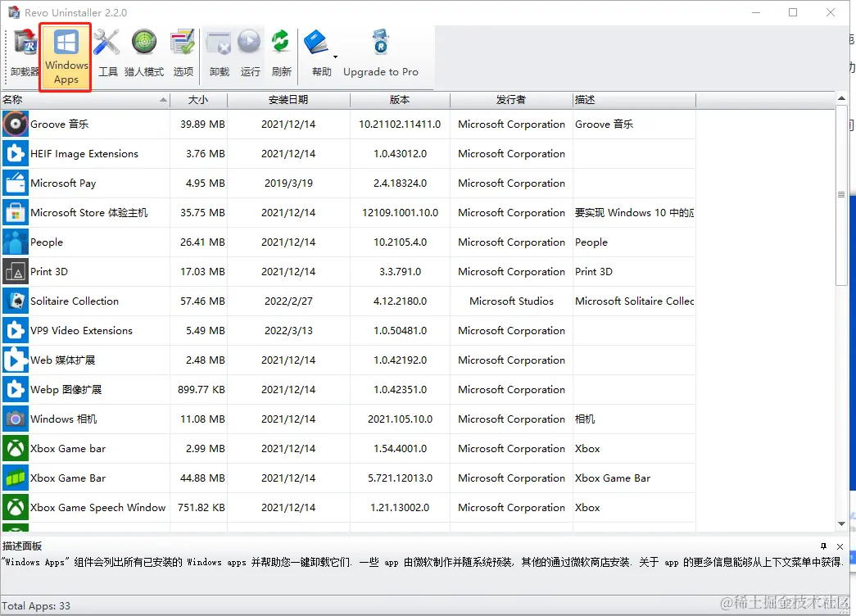856x616 pixels.
Task: Click the '751.82 KB' size cell
Action: pos(202,507)
